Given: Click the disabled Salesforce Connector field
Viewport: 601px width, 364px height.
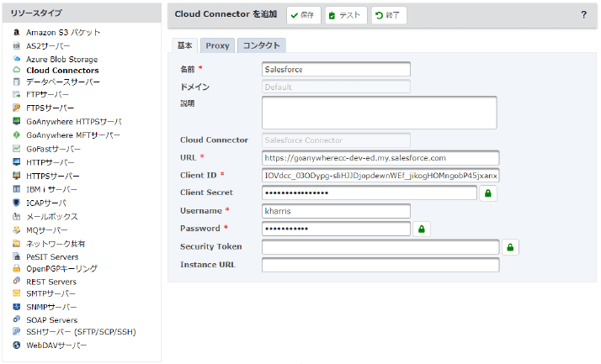Looking at the screenshot, I should [x=336, y=140].
